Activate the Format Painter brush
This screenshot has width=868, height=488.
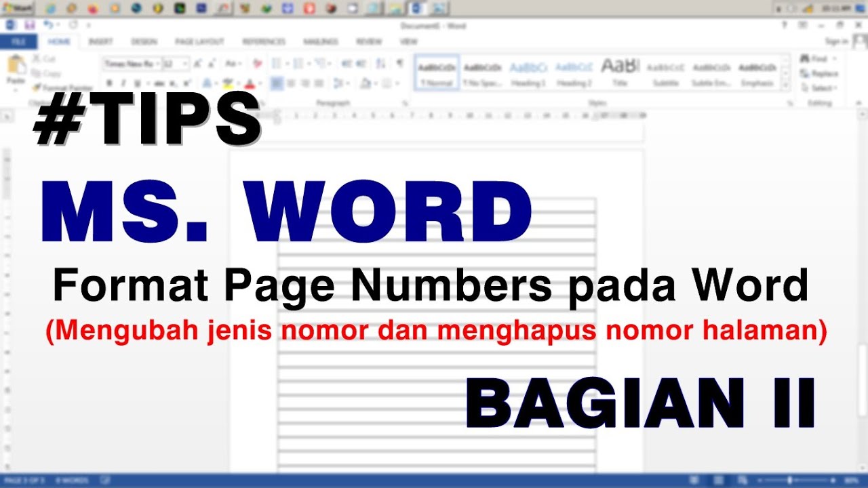point(61,87)
